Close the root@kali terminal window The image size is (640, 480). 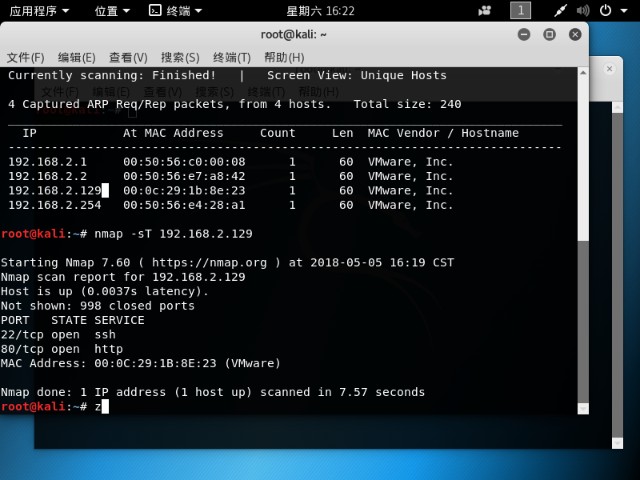(575, 35)
